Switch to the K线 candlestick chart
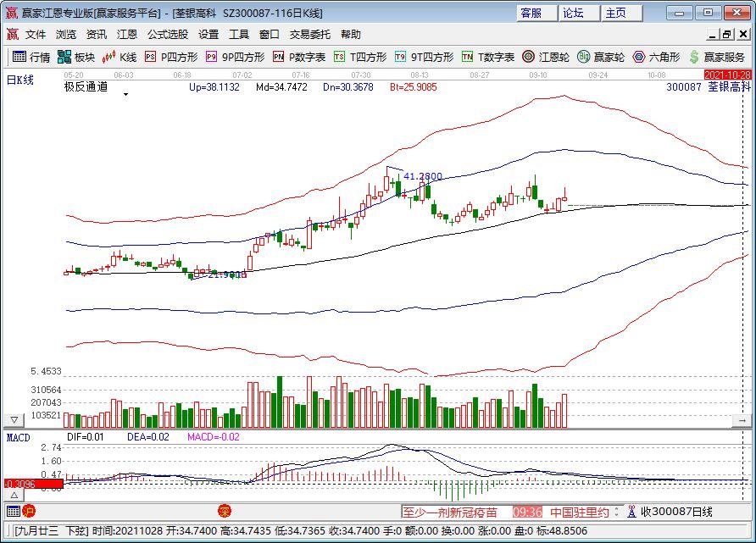Viewport: 756px width, 543px height. point(120,57)
